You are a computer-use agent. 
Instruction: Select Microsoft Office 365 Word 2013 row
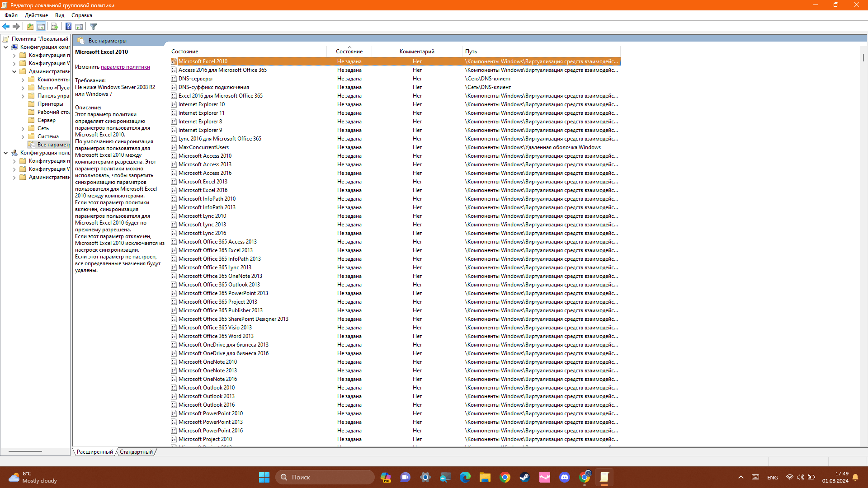pyautogui.click(x=395, y=336)
